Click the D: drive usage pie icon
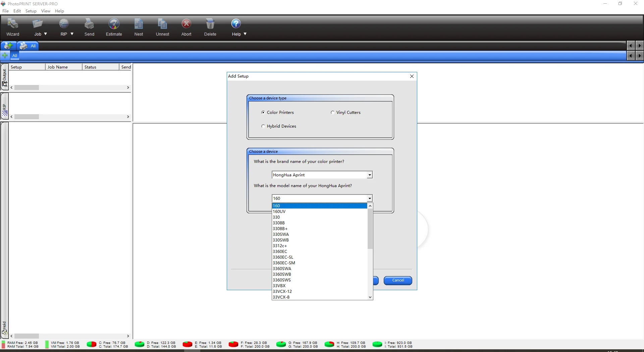The width and height of the screenshot is (644, 352). point(140,344)
